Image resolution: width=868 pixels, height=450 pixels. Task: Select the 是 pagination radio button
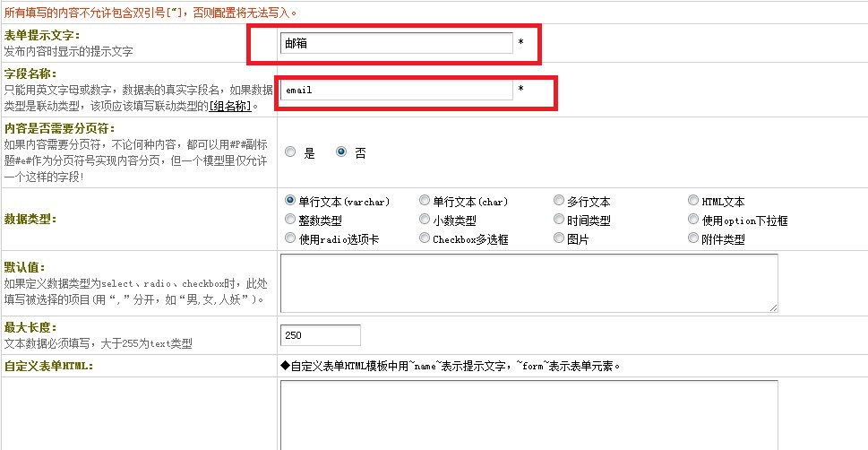290,152
